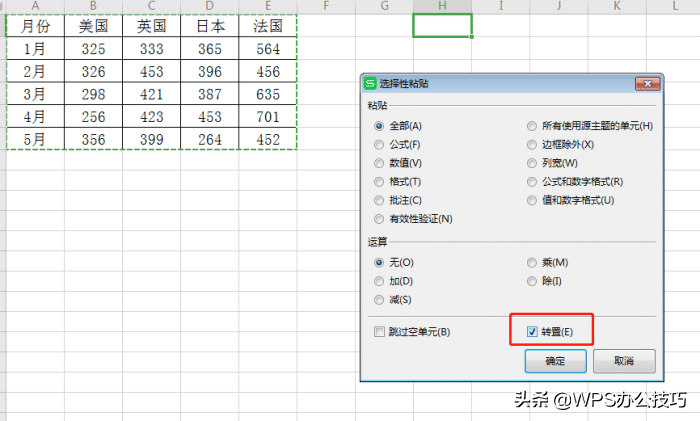Click cell containing 701
This screenshot has height=421, width=700.
[268, 116]
